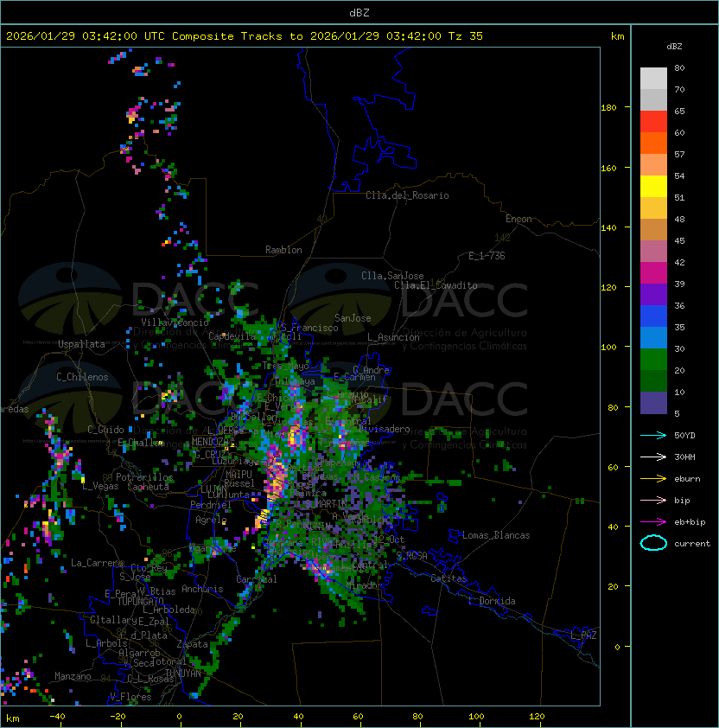Click the C_Chilenos map label
719x728 pixels.
click(82, 377)
